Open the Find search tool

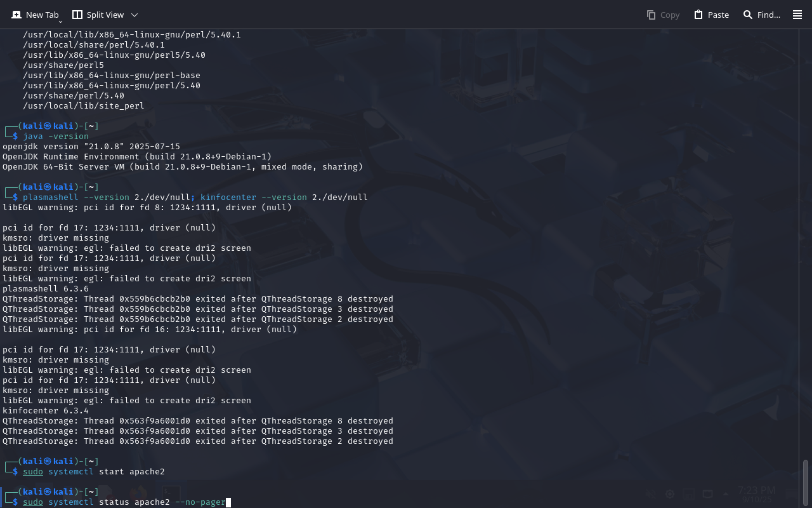pyautogui.click(x=761, y=15)
